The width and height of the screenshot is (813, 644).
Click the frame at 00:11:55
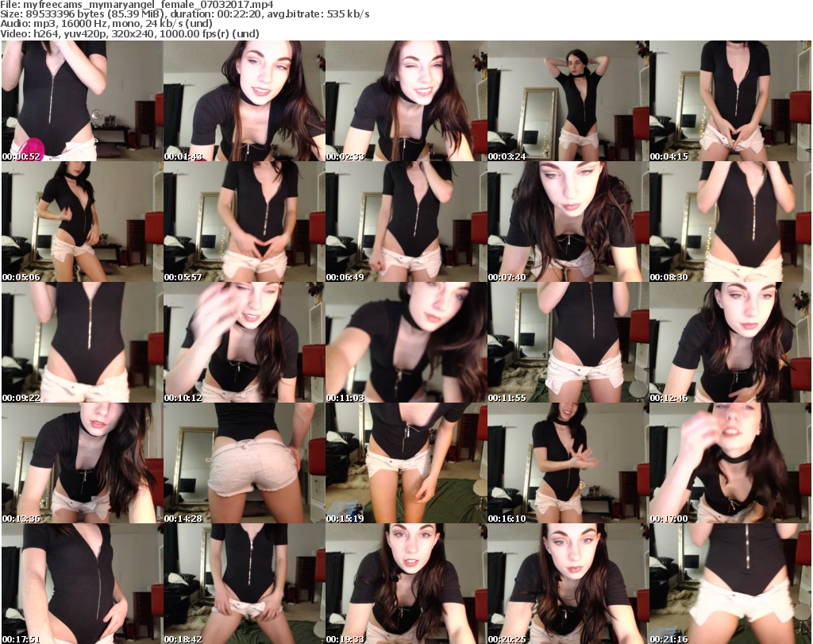pos(568,342)
